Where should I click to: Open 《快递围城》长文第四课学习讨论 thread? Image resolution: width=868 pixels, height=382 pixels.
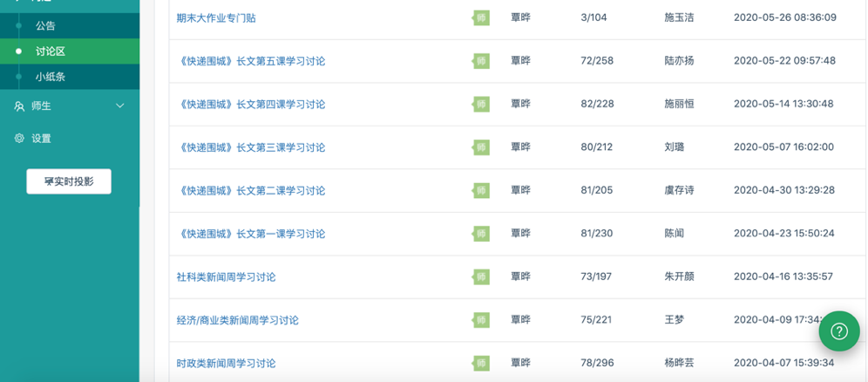pyautogui.click(x=251, y=104)
